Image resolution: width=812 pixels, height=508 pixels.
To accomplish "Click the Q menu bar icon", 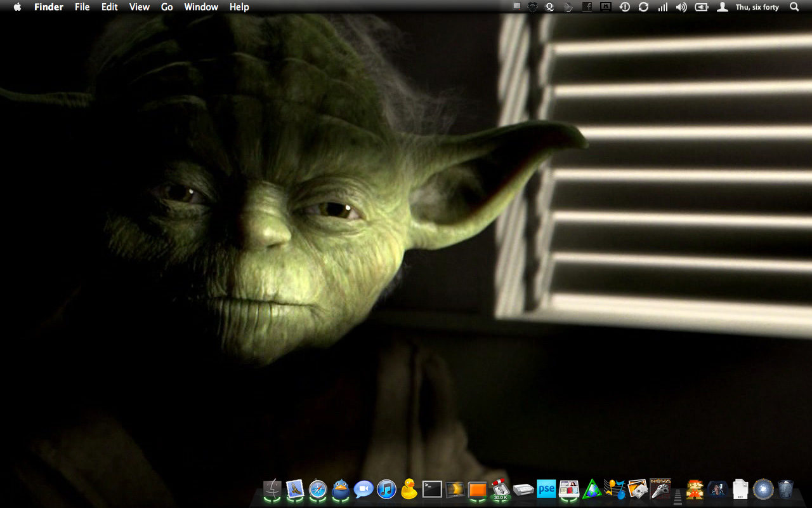I will (551, 7).
